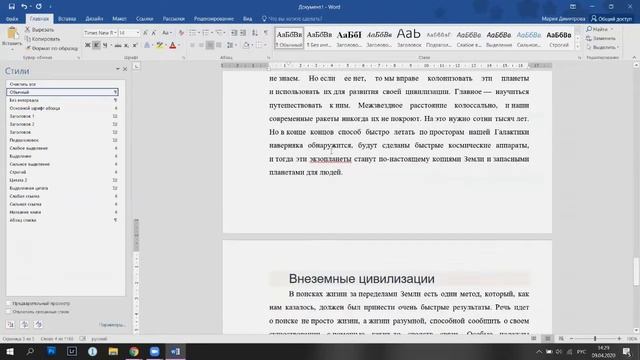Screen dimensions: 640x360
Task: Open Параметры link in Styles pane
Action: click(111, 325)
